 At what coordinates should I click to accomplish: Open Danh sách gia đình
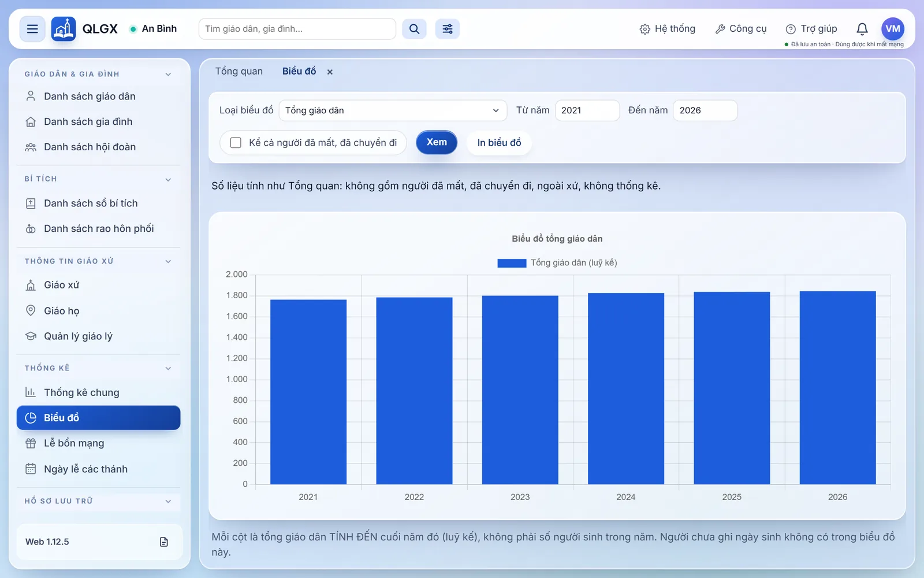coord(99,122)
